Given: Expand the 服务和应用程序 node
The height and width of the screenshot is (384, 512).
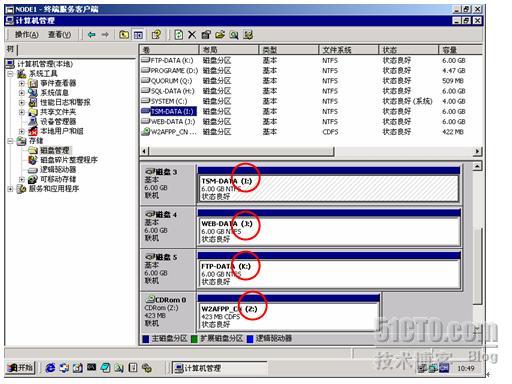Looking at the screenshot, I should [11, 189].
